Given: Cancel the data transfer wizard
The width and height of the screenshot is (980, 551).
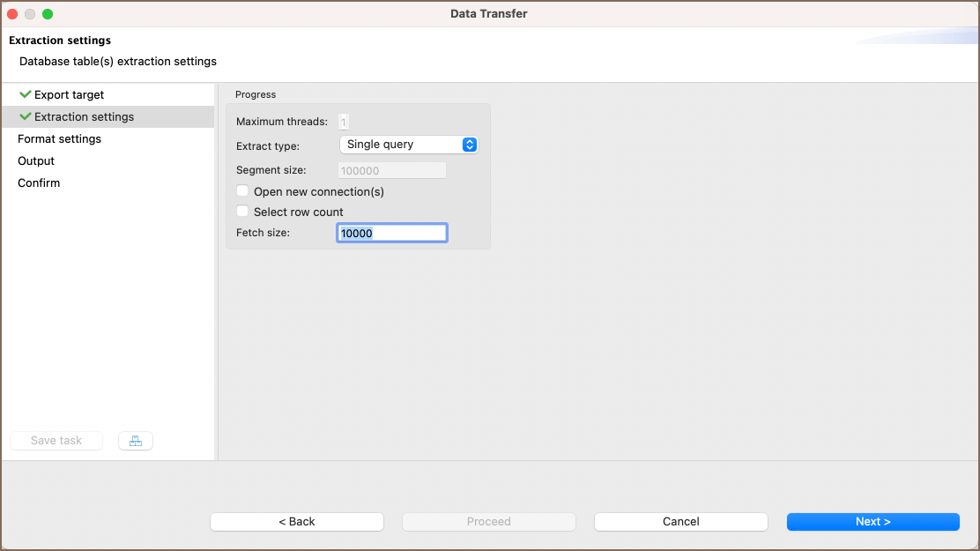Looking at the screenshot, I should pos(680,522).
